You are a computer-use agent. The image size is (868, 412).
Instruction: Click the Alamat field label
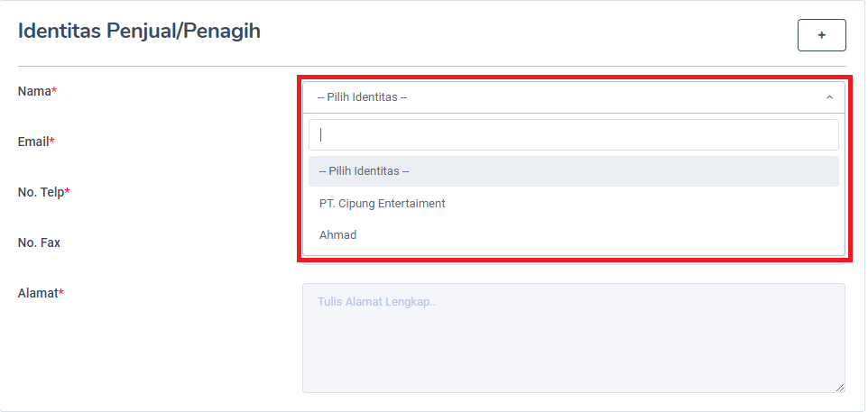[x=38, y=293]
